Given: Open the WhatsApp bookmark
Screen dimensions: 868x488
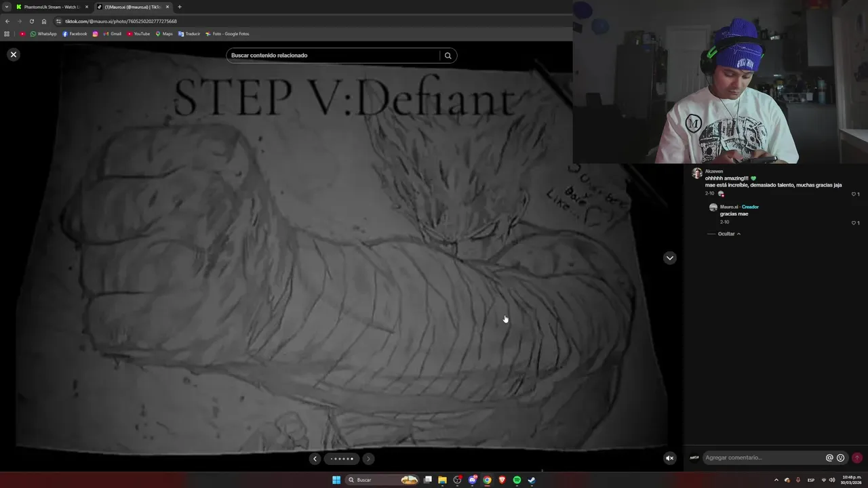Looking at the screenshot, I should click(43, 34).
